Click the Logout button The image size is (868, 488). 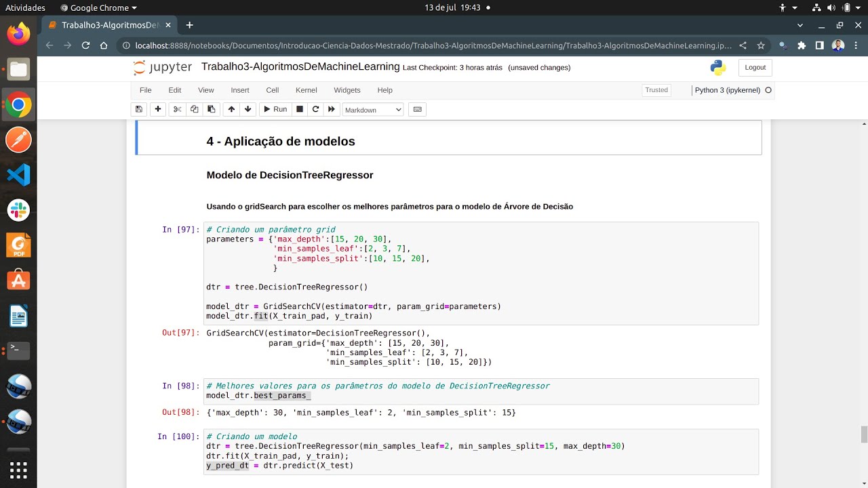point(755,68)
